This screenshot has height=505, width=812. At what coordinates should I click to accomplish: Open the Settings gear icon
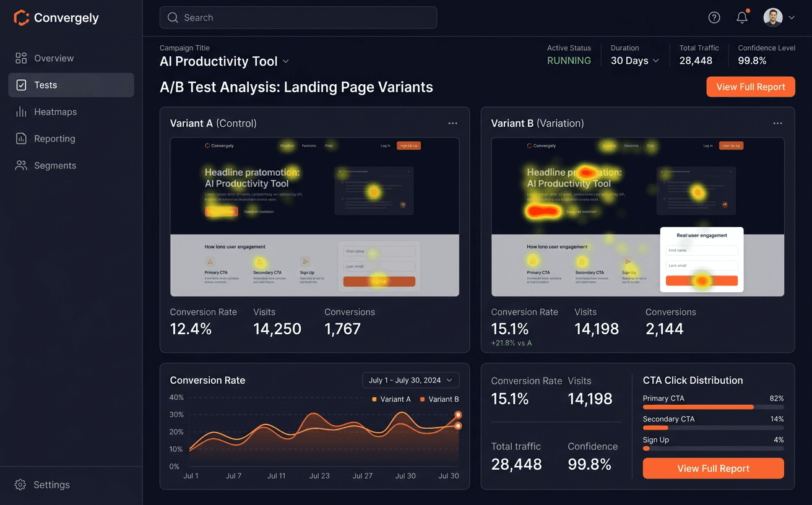pos(20,485)
